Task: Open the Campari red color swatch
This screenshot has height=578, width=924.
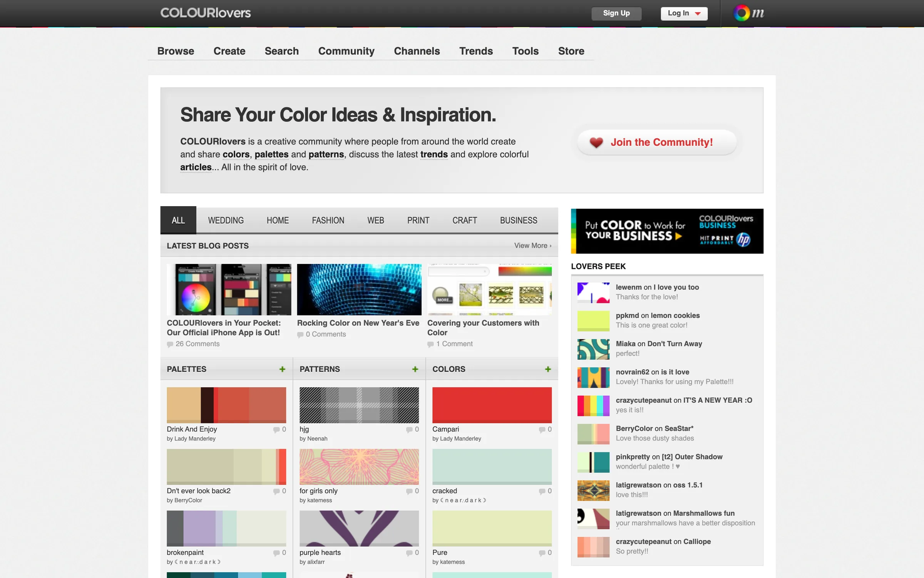Action: click(492, 405)
